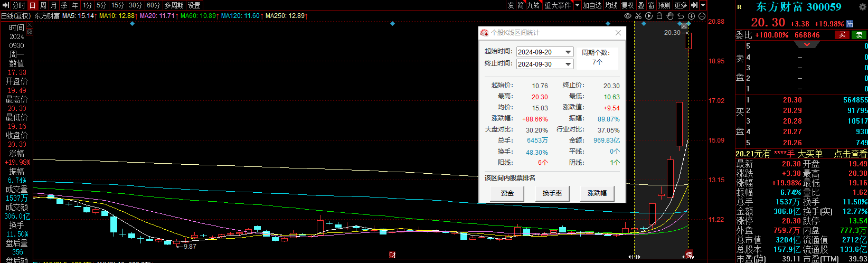Click the 涨跌幅 ranking button
The width and height of the screenshot is (868, 263).
[597, 193]
